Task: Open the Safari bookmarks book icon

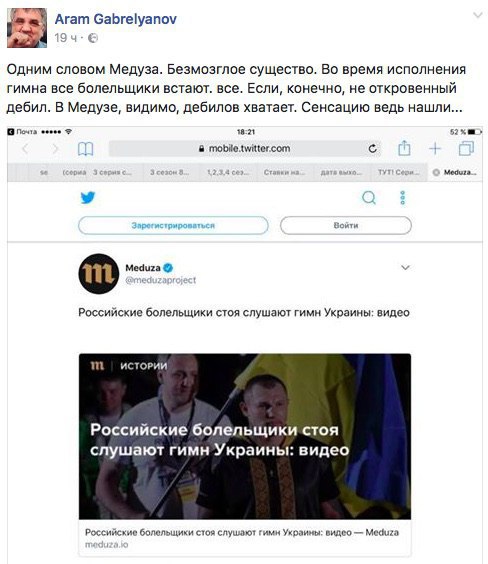Action: [86, 149]
